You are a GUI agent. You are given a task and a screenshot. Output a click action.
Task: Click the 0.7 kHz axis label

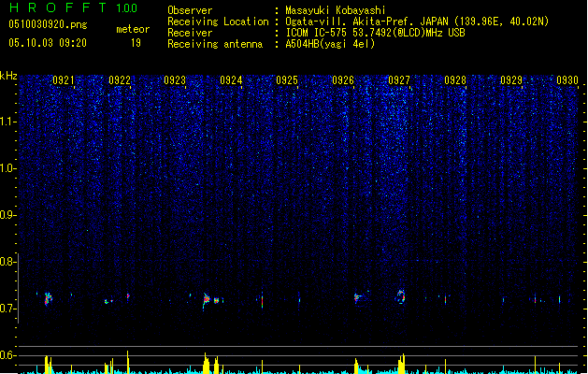click(x=7, y=309)
